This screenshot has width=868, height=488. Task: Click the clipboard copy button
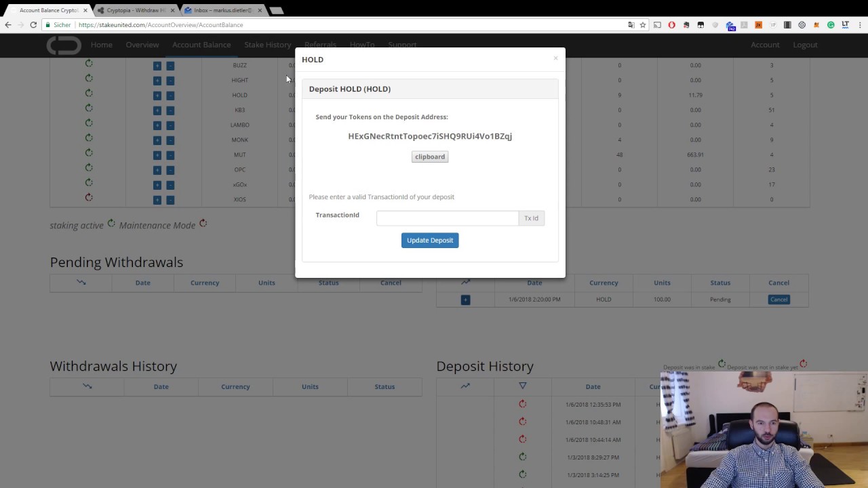(x=430, y=157)
